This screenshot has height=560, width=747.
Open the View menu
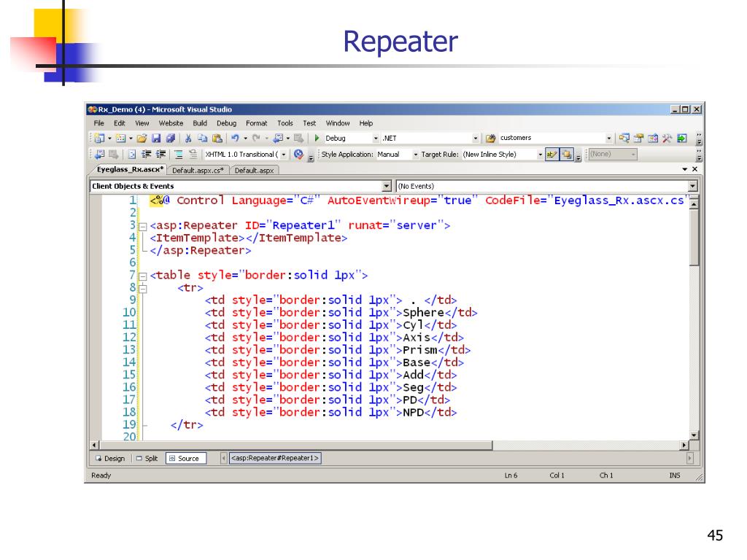(x=142, y=122)
